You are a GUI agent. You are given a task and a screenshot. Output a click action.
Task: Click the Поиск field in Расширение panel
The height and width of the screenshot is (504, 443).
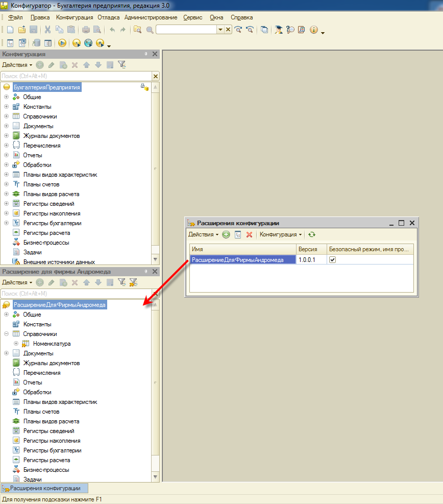coord(76,294)
